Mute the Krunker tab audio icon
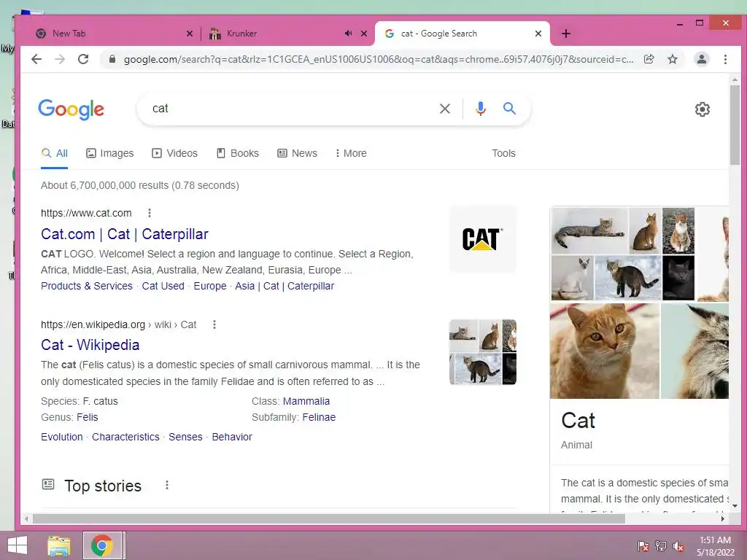This screenshot has width=747, height=560. pos(348,34)
